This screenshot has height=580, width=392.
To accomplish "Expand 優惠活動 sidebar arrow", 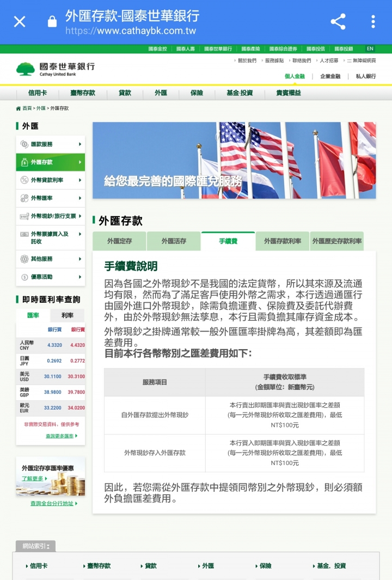I will click(80, 277).
